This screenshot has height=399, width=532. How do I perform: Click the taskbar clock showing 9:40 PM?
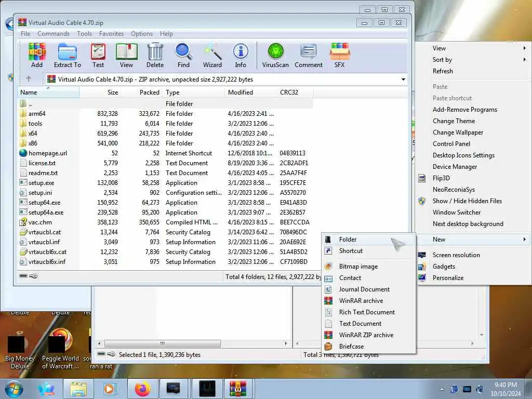[x=506, y=389]
